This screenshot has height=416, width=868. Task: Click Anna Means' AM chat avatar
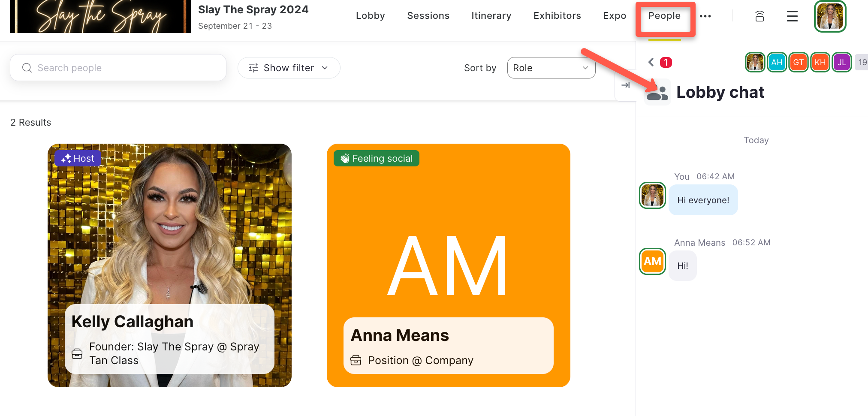tap(652, 261)
